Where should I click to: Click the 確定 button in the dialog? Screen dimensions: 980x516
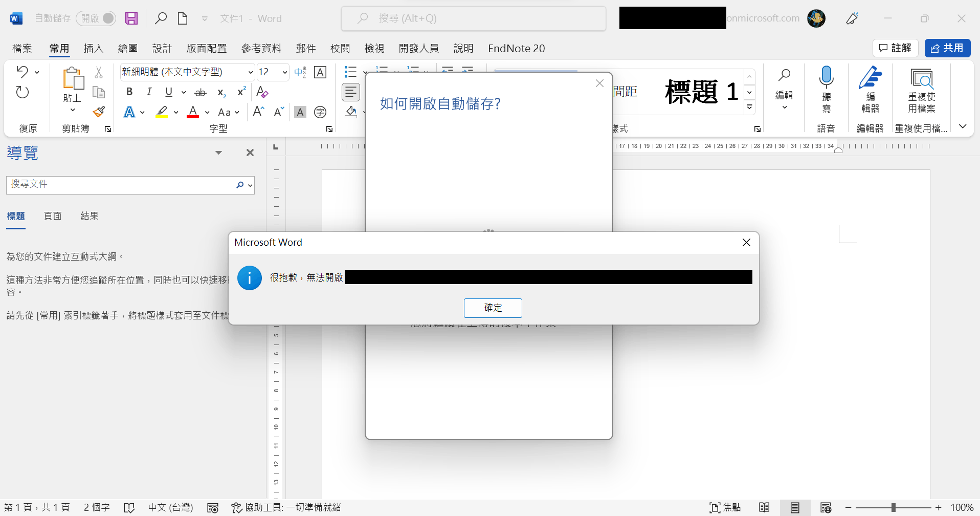pos(493,308)
